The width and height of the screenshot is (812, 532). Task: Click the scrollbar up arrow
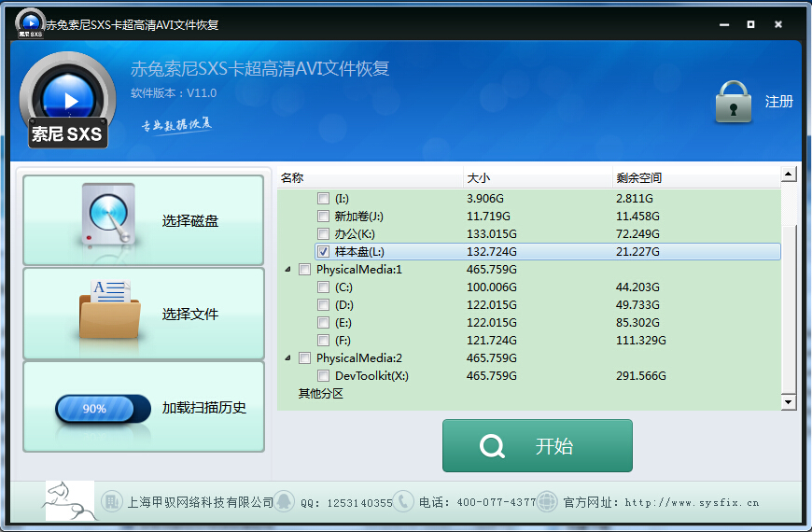(788, 174)
